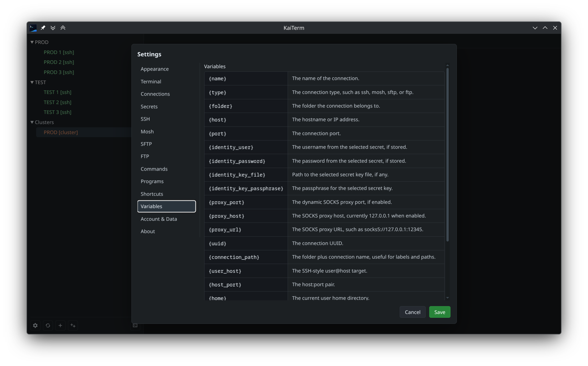
Task: Click the {name} variable cell
Action: click(x=246, y=79)
